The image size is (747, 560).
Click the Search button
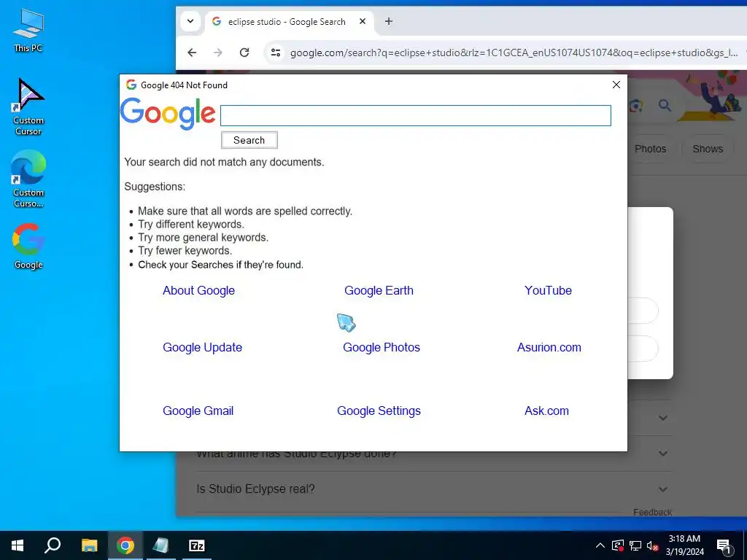[x=249, y=140]
